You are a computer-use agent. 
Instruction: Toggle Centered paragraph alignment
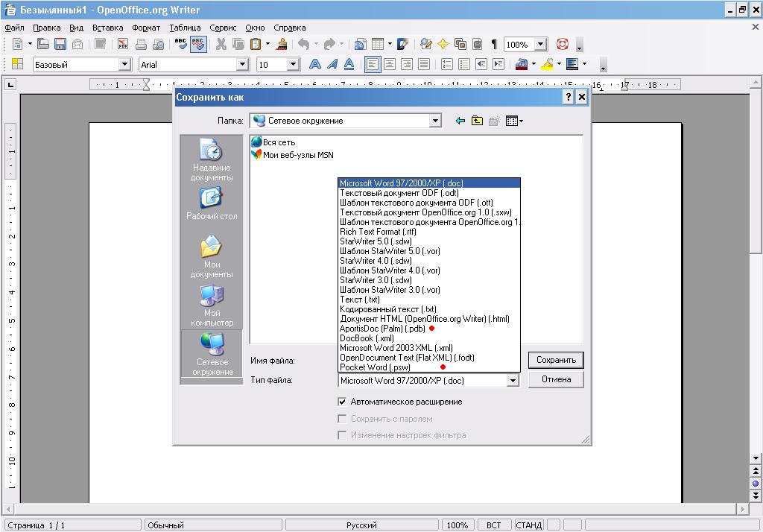point(389,64)
